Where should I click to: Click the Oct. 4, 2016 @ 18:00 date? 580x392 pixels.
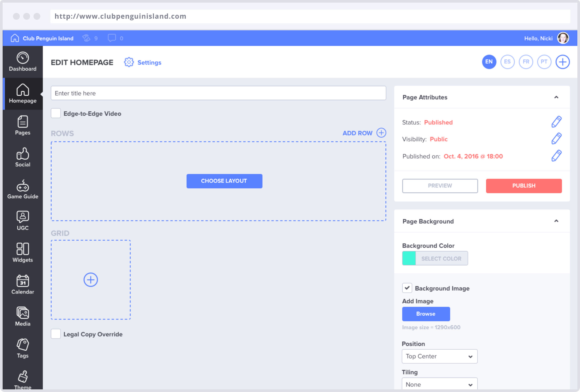(x=473, y=156)
